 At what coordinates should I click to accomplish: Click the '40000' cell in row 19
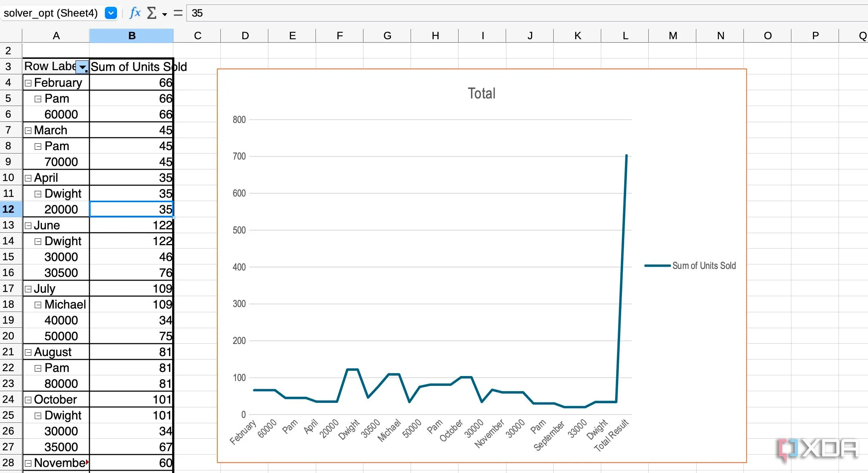click(x=56, y=320)
